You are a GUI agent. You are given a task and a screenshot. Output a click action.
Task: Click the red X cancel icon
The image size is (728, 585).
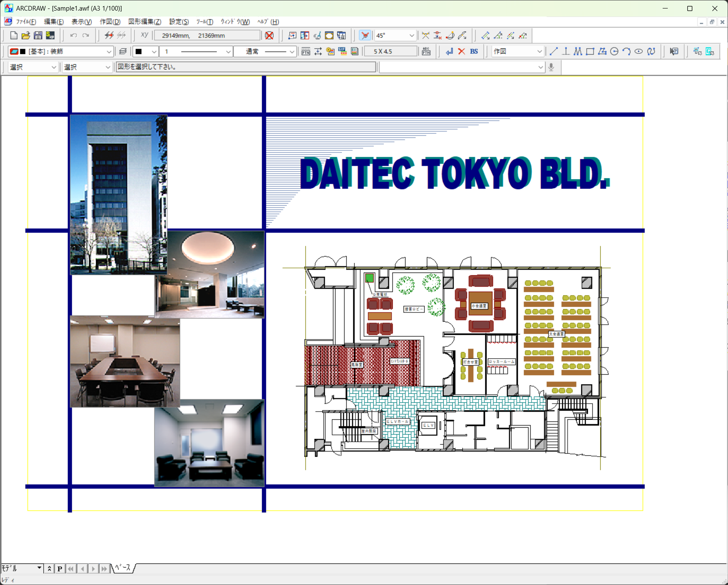tap(462, 51)
